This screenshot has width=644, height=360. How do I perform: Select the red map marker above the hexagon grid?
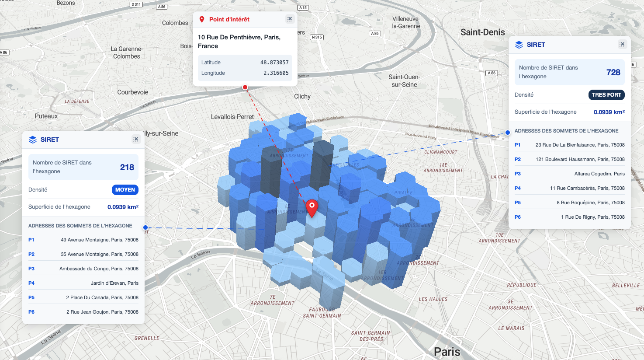pyautogui.click(x=312, y=206)
